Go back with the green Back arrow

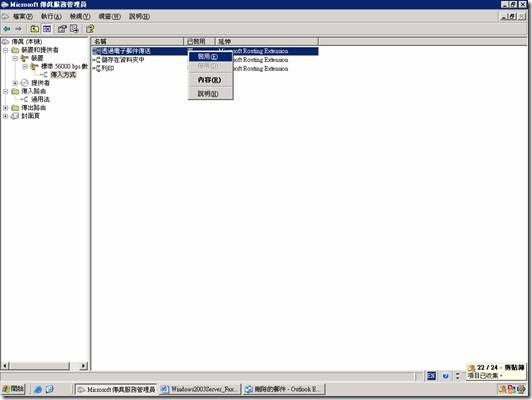pos(6,29)
